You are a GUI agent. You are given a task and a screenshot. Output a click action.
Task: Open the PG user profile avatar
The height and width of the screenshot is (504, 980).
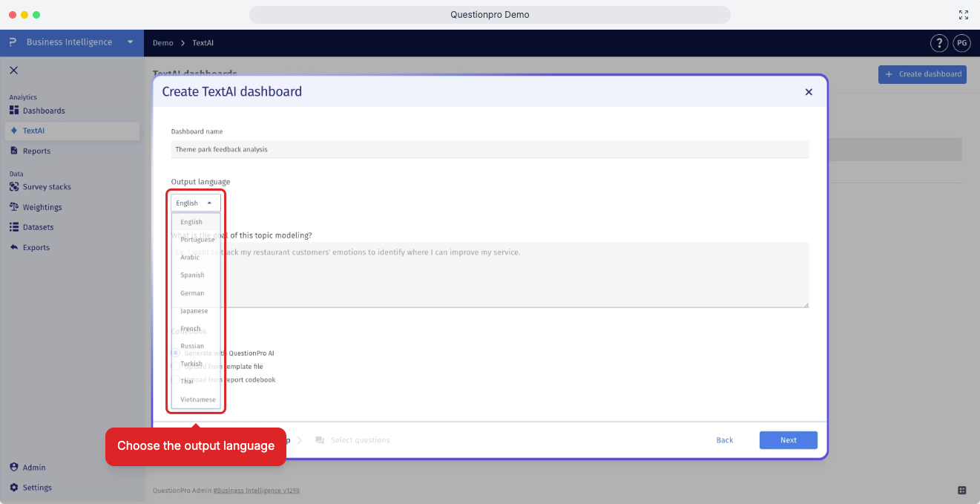[961, 43]
